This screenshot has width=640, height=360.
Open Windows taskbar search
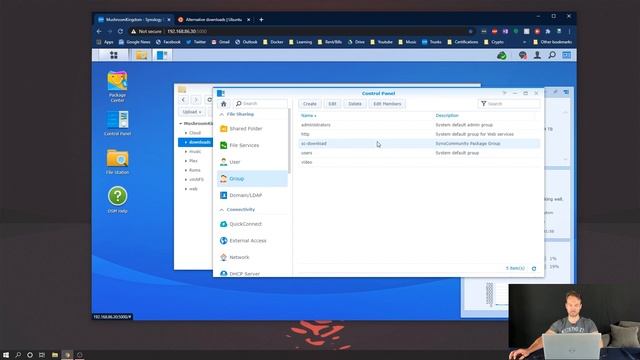(x=18, y=355)
